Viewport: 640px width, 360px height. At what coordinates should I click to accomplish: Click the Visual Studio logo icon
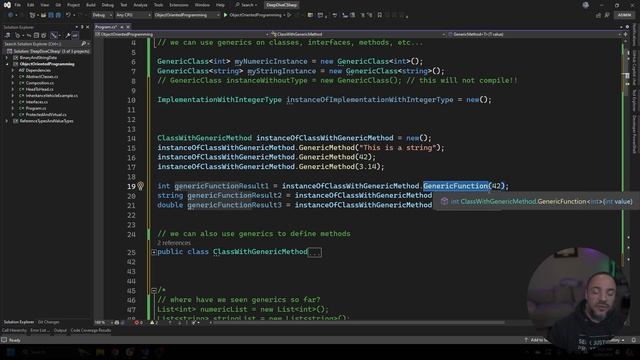7,5
